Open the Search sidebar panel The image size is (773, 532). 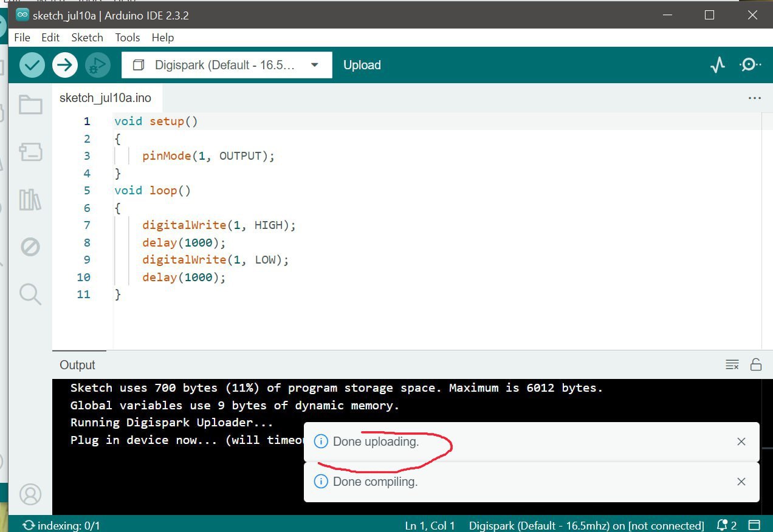pyautogui.click(x=30, y=294)
